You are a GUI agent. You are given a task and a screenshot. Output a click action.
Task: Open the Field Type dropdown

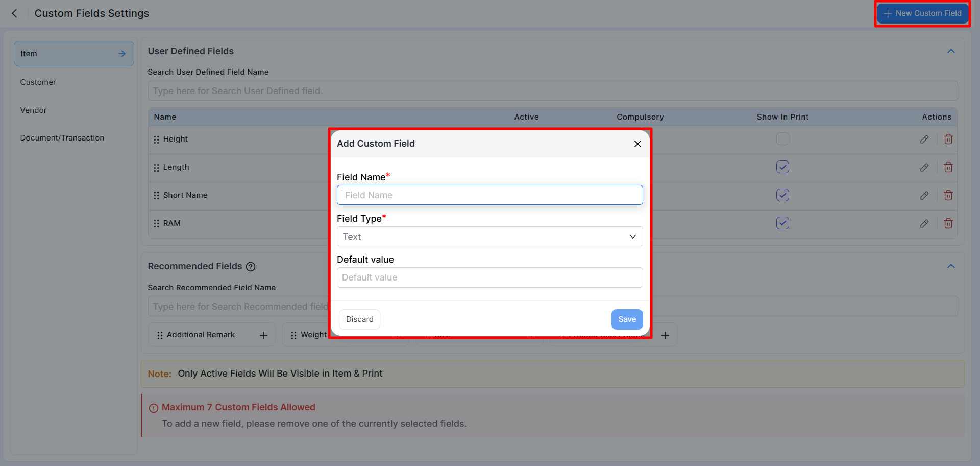pyautogui.click(x=489, y=237)
